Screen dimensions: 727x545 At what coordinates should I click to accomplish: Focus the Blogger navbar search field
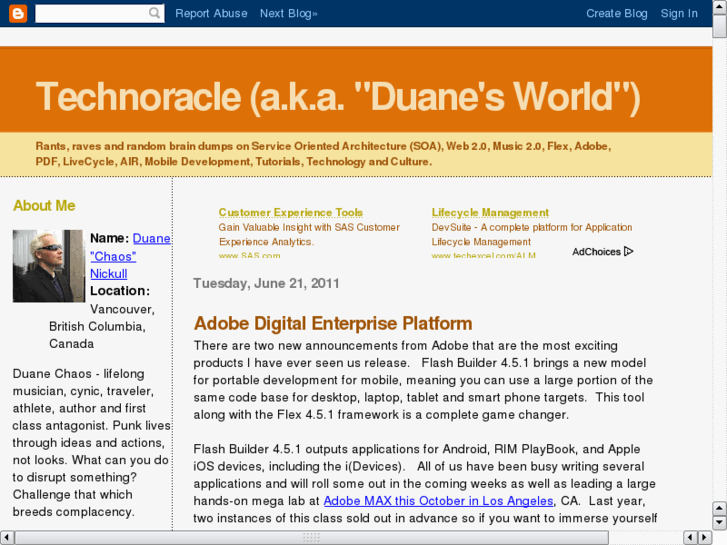point(100,13)
